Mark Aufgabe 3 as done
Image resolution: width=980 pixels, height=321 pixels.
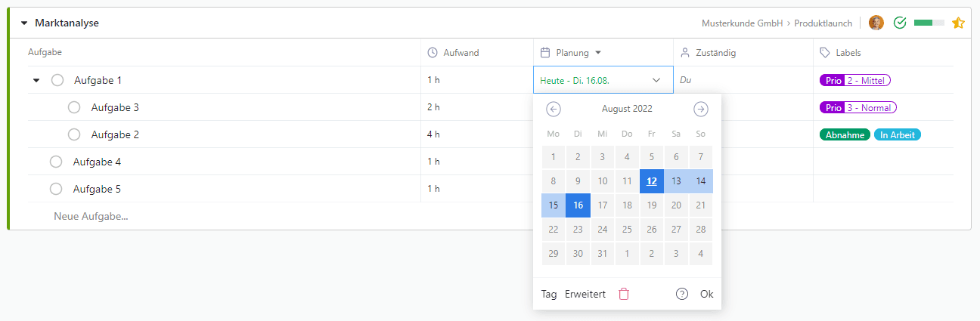[74, 107]
